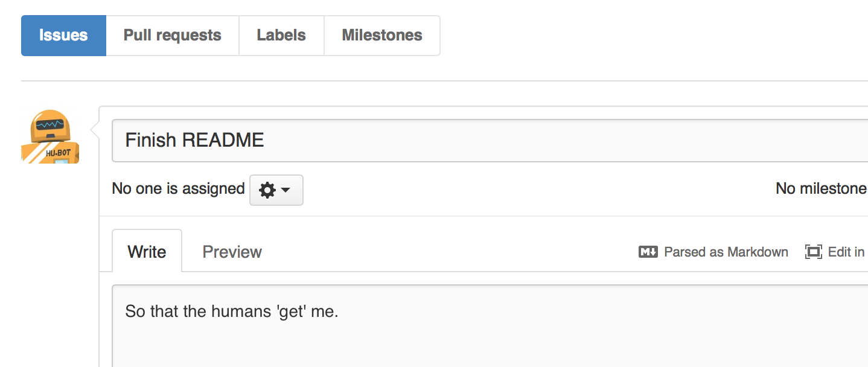The height and width of the screenshot is (367, 868).
Task: Switch to the Pull requests tab
Action: tap(173, 36)
